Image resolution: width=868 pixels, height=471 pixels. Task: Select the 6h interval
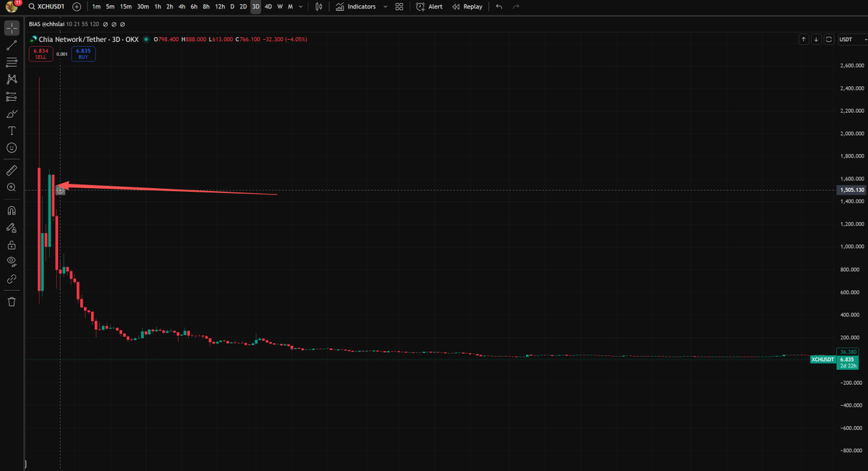coord(194,7)
